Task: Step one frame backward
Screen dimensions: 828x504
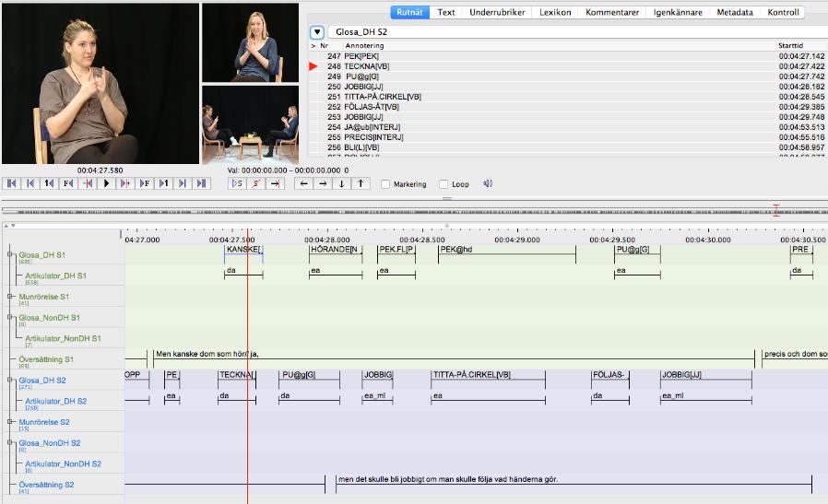Action: [68, 183]
